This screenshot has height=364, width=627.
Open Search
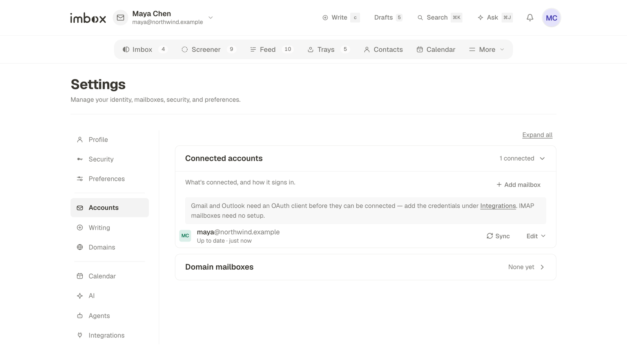(440, 18)
